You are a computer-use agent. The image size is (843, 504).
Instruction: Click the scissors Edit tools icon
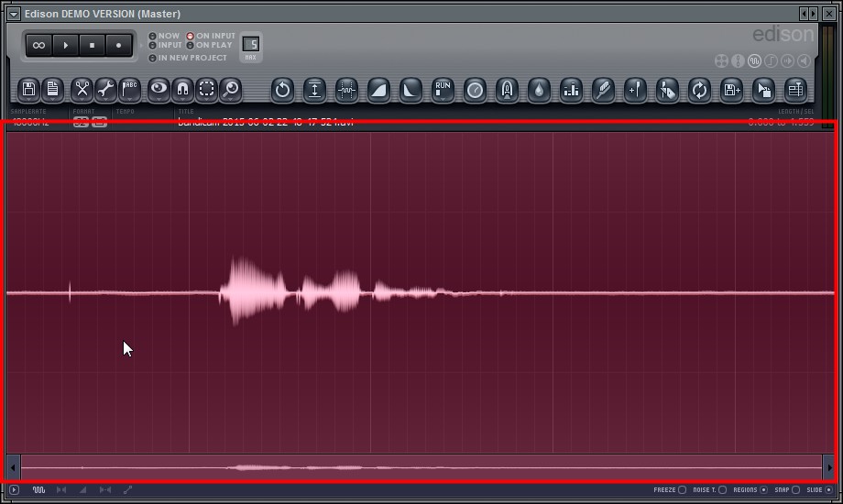click(82, 89)
